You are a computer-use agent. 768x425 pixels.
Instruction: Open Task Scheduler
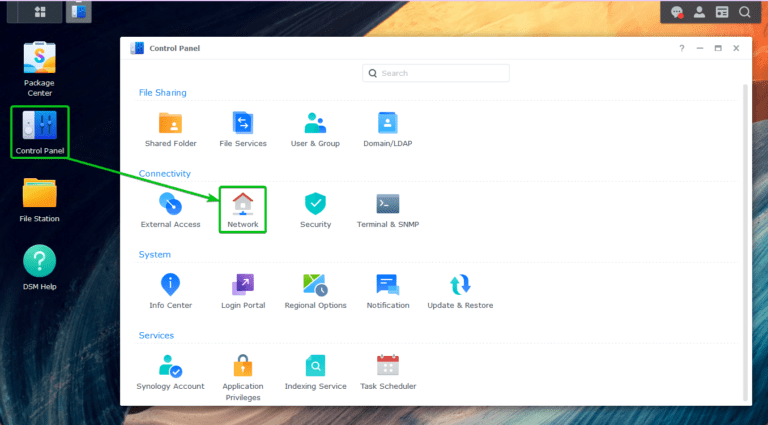pyautogui.click(x=387, y=365)
